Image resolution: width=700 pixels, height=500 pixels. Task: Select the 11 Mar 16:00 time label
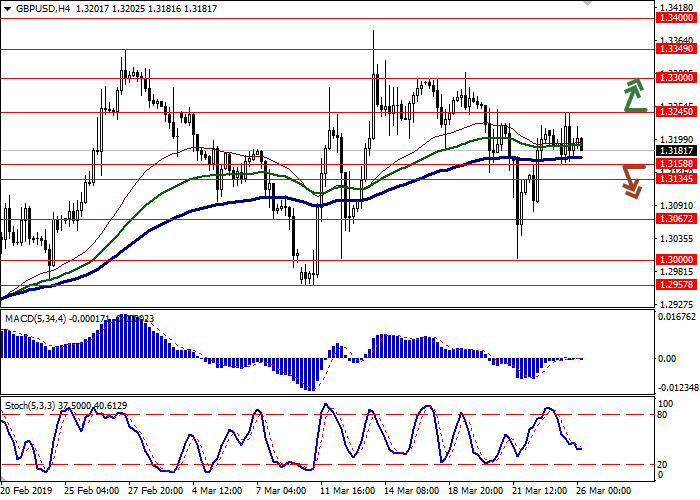(346, 492)
